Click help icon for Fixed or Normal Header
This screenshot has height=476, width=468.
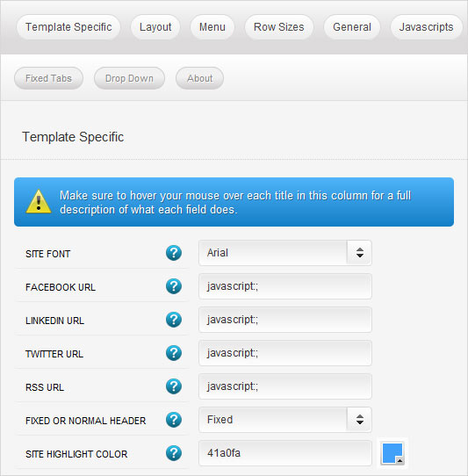pos(174,420)
